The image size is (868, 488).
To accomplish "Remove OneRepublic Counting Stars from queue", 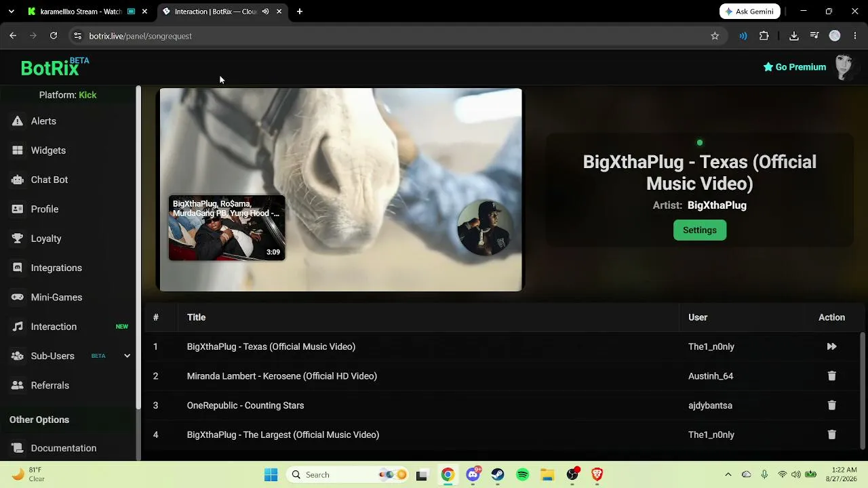I will [x=831, y=405].
